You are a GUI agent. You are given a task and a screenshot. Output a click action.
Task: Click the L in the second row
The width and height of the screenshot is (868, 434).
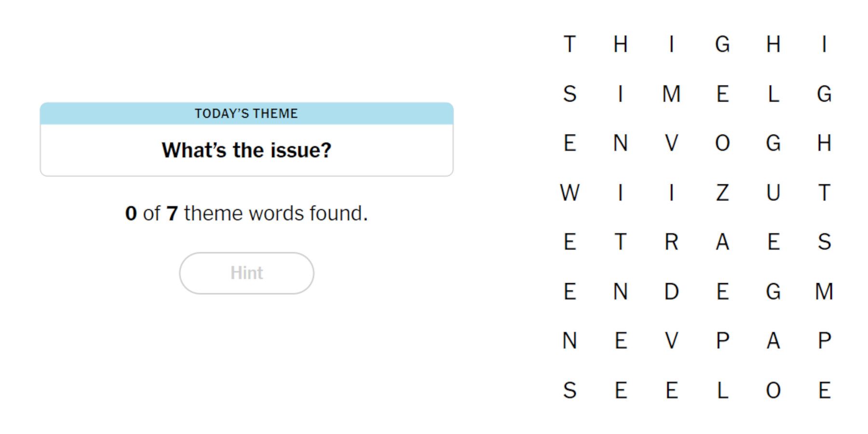pos(774,95)
